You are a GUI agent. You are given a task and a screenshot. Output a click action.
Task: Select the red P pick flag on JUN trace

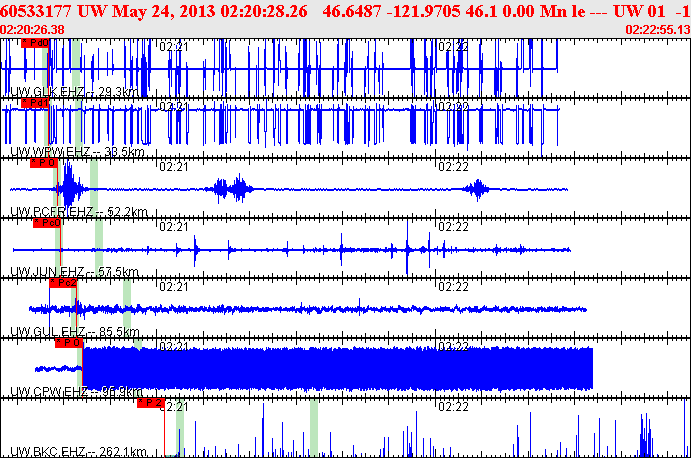(x=46, y=223)
